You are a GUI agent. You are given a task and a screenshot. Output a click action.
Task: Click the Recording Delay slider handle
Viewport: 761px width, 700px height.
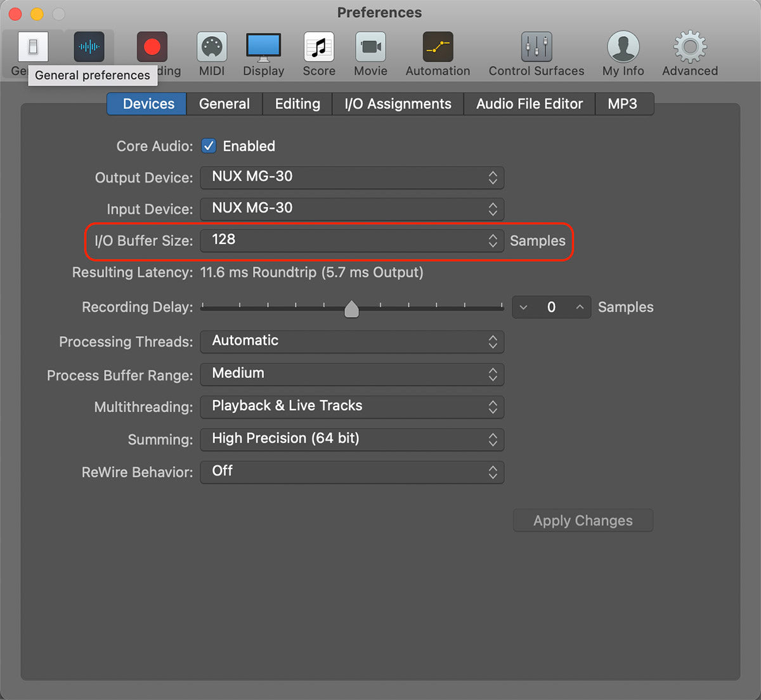(x=351, y=309)
